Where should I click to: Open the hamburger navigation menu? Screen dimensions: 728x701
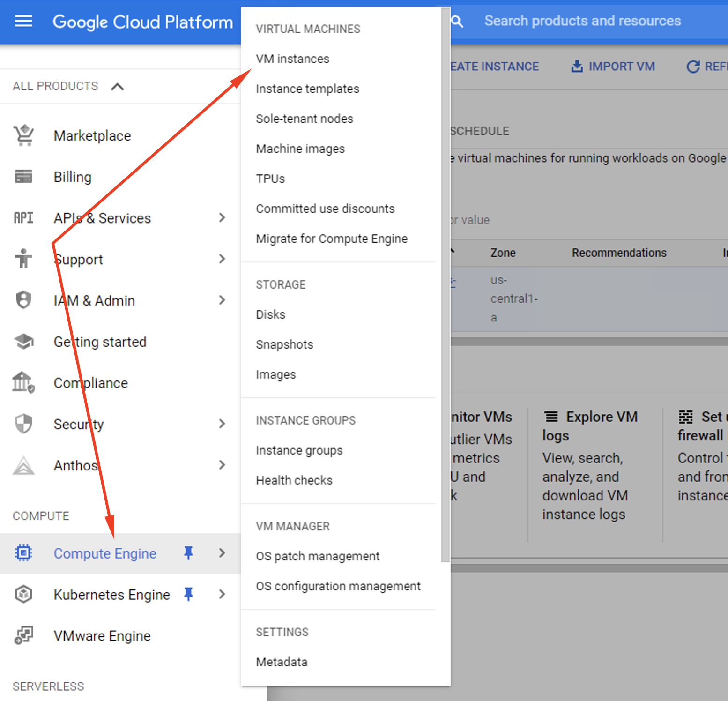pyautogui.click(x=23, y=21)
